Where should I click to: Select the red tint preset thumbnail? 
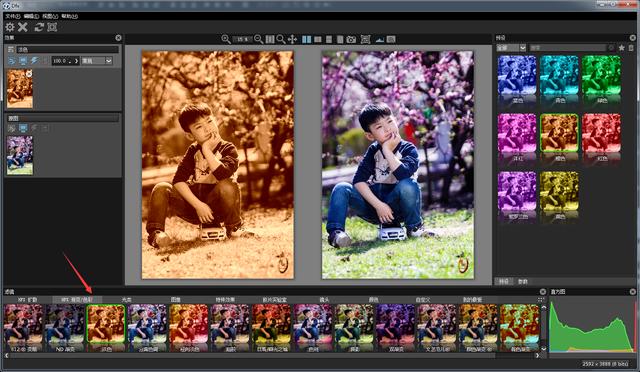coord(601,134)
